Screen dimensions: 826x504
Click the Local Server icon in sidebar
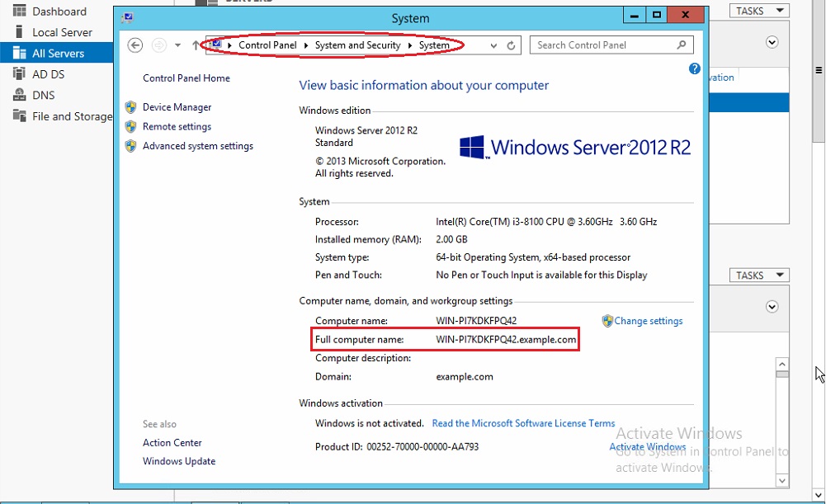20,31
